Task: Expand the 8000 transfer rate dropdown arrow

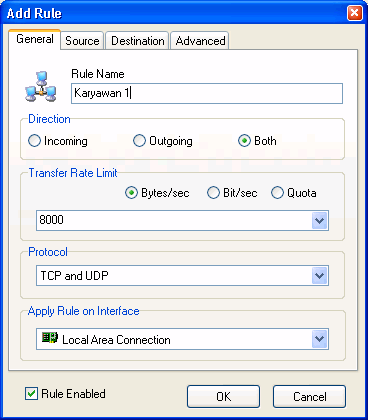Action: (x=320, y=220)
